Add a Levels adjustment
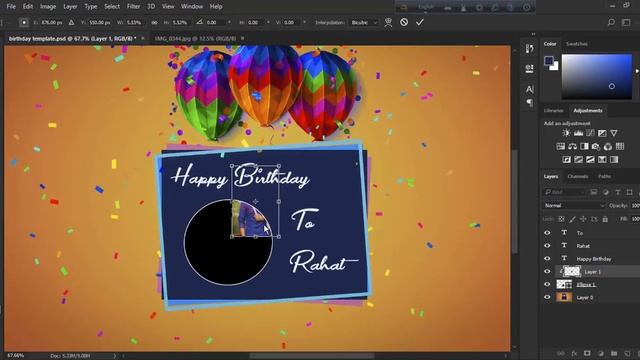The width and height of the screenshot is (640, 360). pyautogui.click(x=578, y=133)
